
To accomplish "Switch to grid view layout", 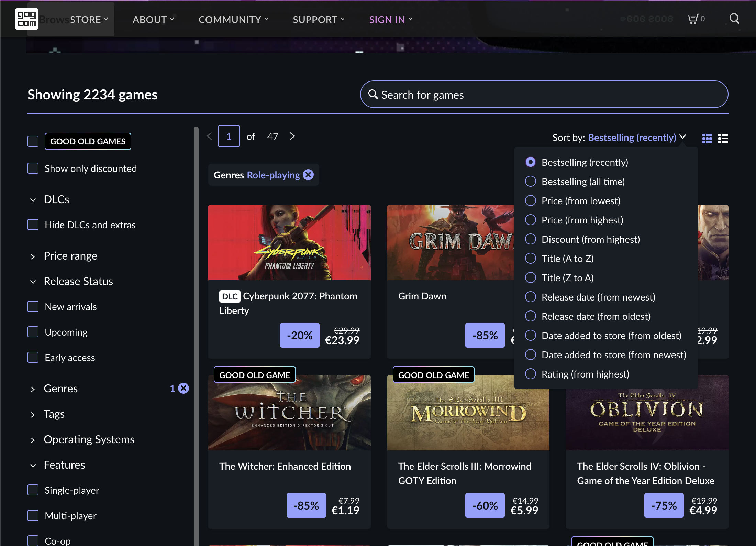I will point(707,139).
